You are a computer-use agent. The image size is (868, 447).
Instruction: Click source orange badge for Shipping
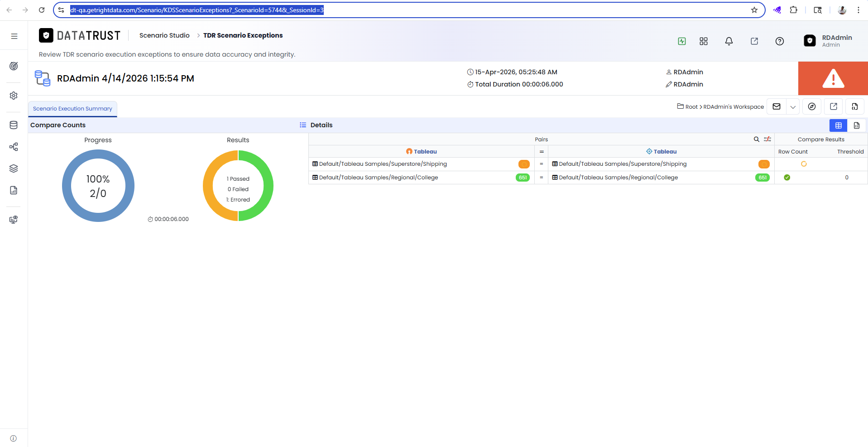(x=524, y=164)
